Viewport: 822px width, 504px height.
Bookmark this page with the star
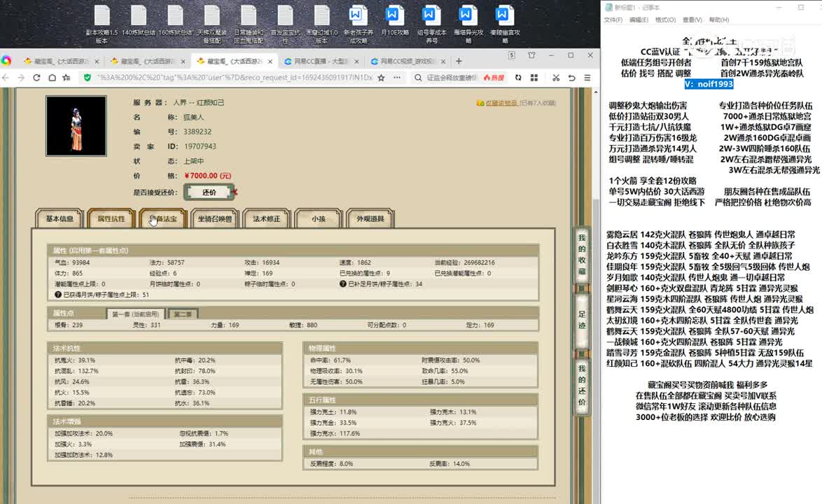381,78
